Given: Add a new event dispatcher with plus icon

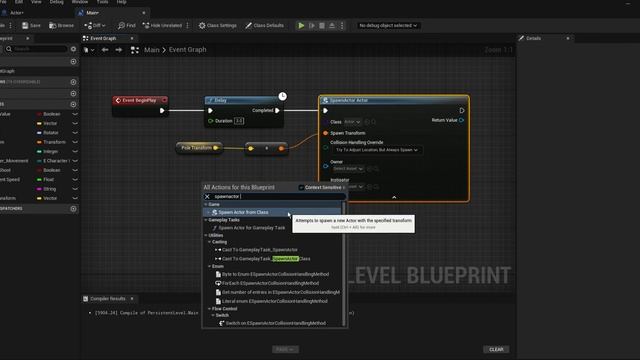Looking at the screenshot, I should pyautogui.click(x=73, y=209).
